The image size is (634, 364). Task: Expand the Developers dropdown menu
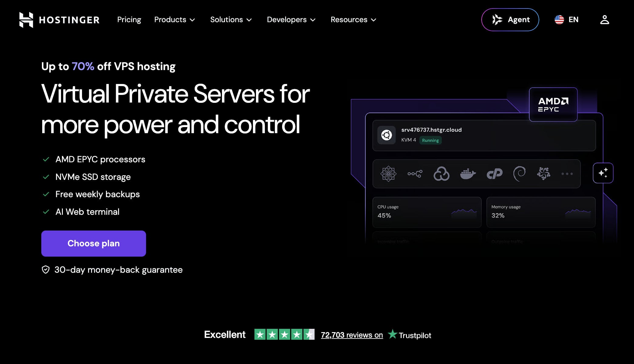coord(291,20)
